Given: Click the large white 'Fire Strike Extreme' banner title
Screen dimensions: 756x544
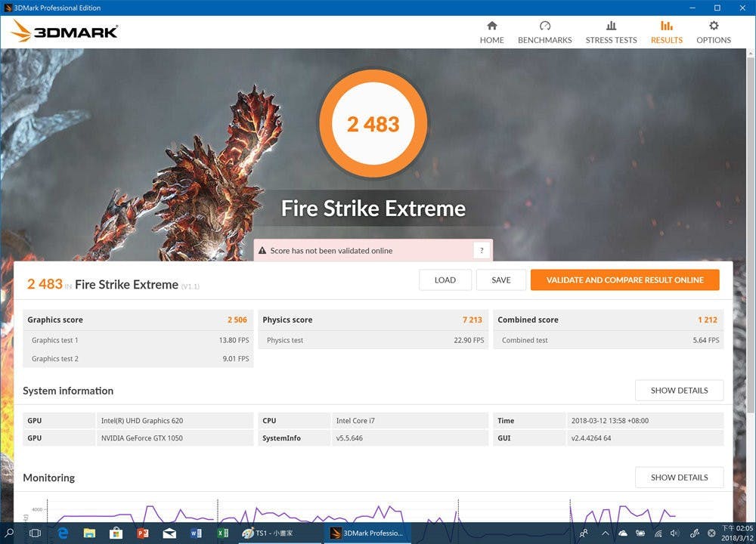Looking at the screenshot, I should coord(373,209).
